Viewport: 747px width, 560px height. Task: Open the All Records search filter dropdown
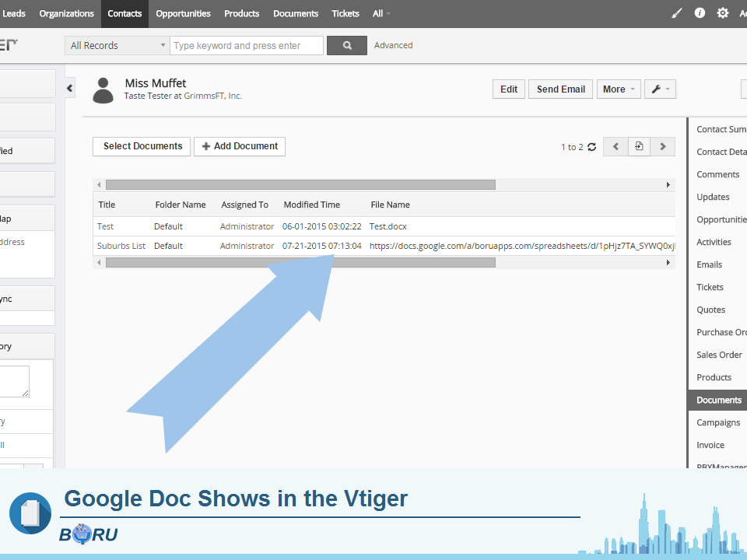click(115, 45)
